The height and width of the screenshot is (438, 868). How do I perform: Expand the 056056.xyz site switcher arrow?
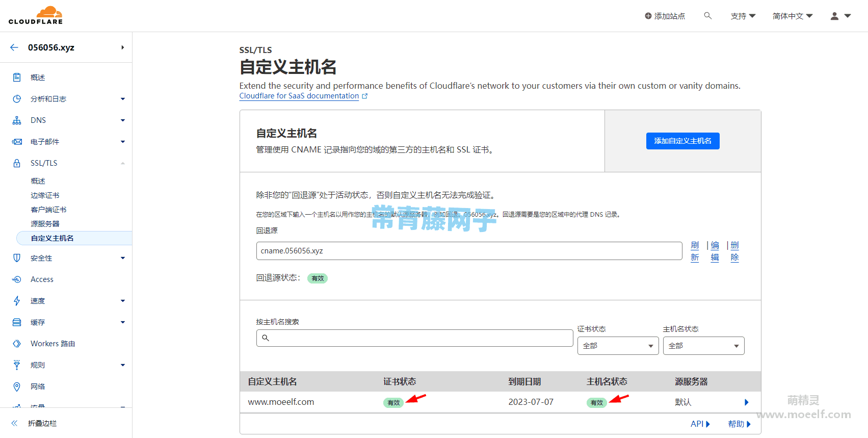122,47
